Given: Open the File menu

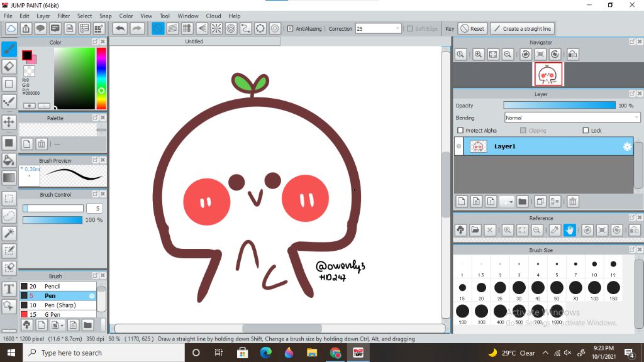Looking at the screenshot, I should [8, 16].
